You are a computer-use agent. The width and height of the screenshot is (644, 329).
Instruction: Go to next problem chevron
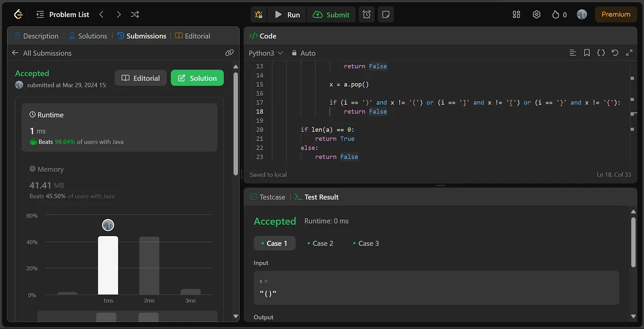coord(119,15)
